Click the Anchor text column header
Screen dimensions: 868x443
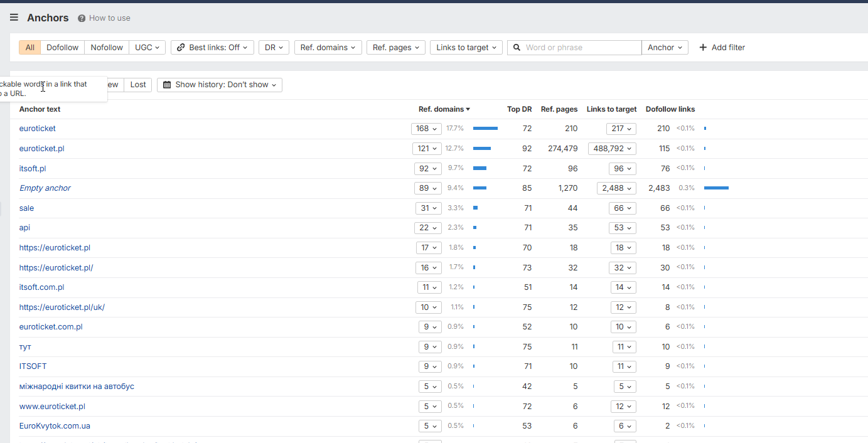[x=40, y=109]
